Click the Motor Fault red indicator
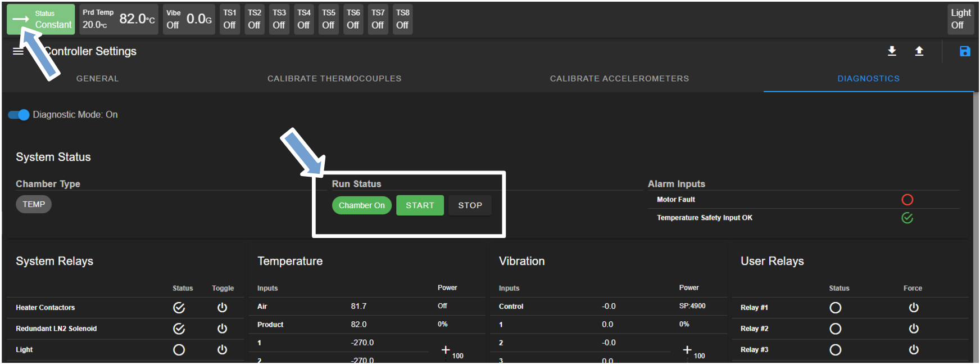 click(x=908, y=200)
